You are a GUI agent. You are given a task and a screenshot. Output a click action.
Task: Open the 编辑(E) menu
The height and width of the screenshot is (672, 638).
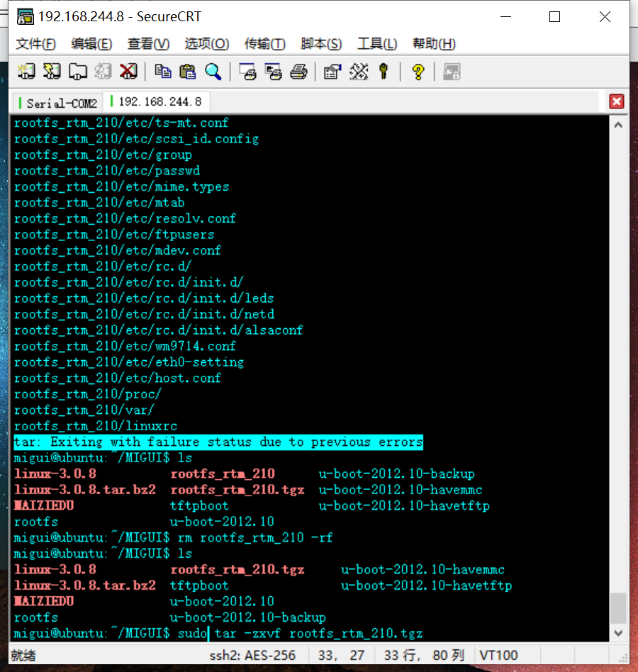pyautogui.click(x=91, y=44)
